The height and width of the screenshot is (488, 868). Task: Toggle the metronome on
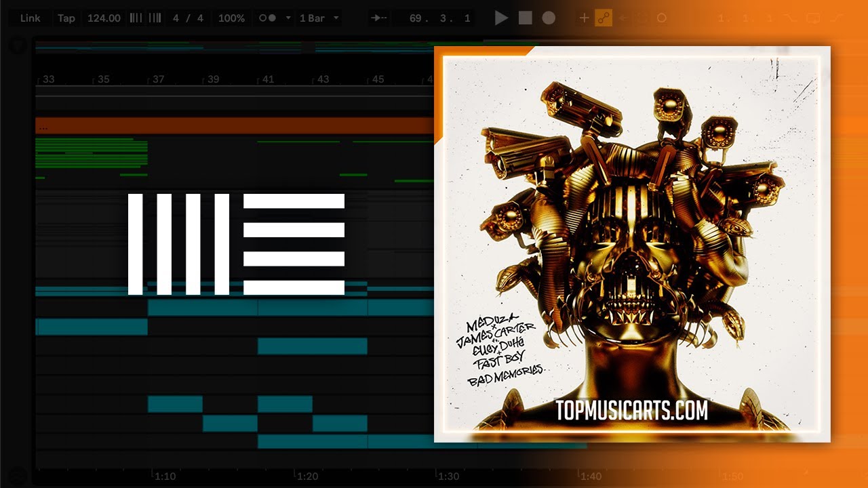(x=268, y=18)
